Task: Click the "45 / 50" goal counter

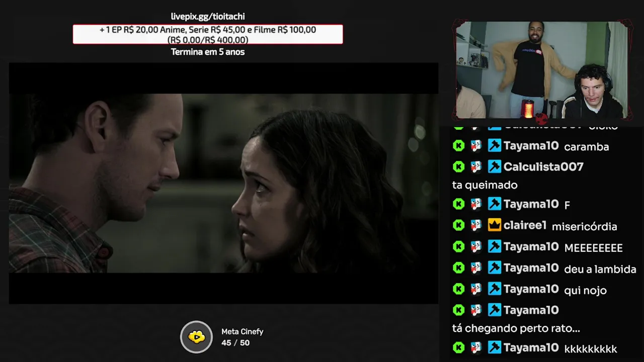Action: tap(235, 343)
